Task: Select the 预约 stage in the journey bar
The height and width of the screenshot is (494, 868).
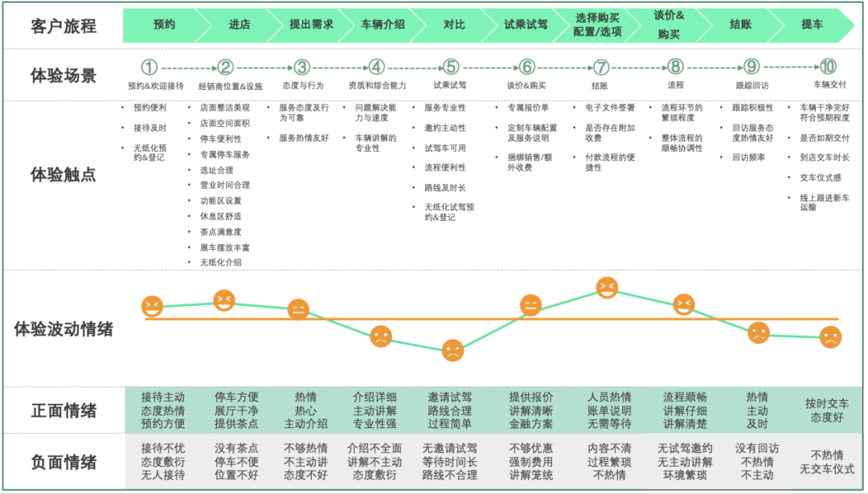Action: pos(164,25)
